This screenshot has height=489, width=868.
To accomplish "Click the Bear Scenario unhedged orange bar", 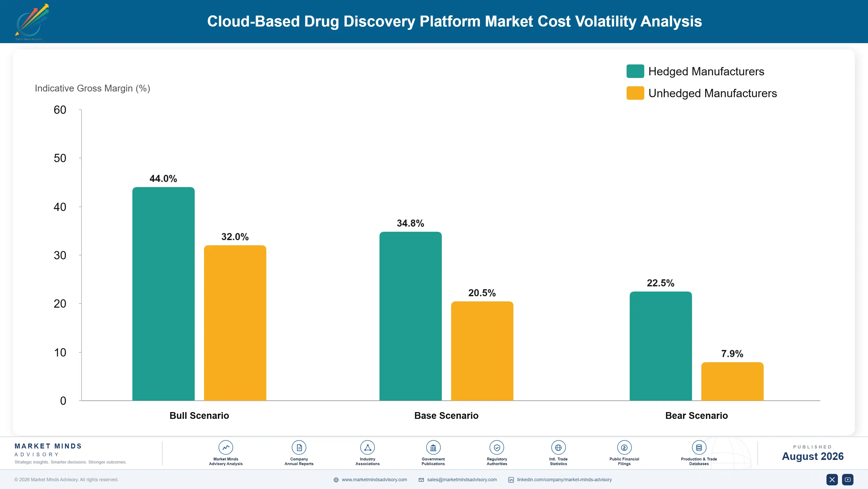I will tap(732, 381).
